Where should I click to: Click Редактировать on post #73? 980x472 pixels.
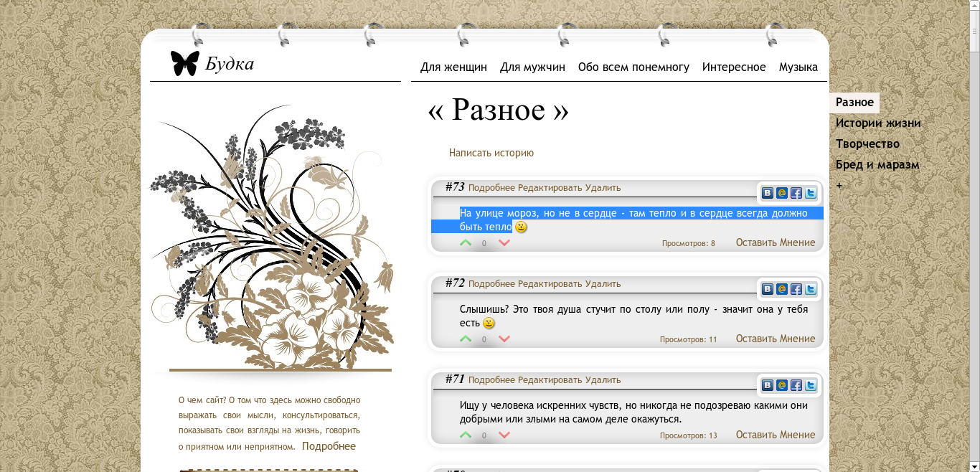(550, 188)
